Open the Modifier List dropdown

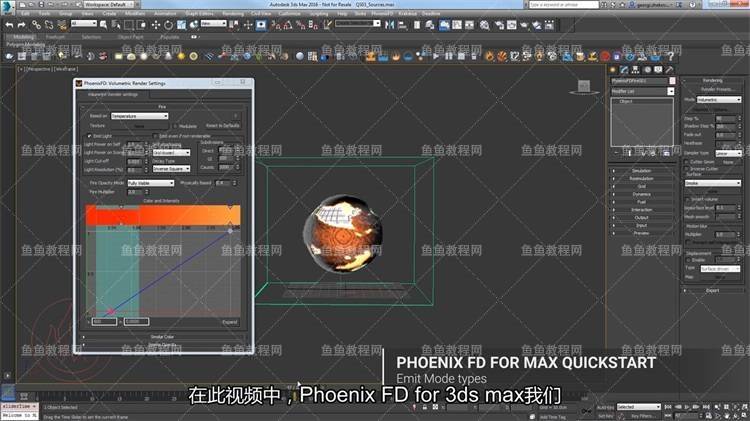pyautogui.click(x=642, y=91)
